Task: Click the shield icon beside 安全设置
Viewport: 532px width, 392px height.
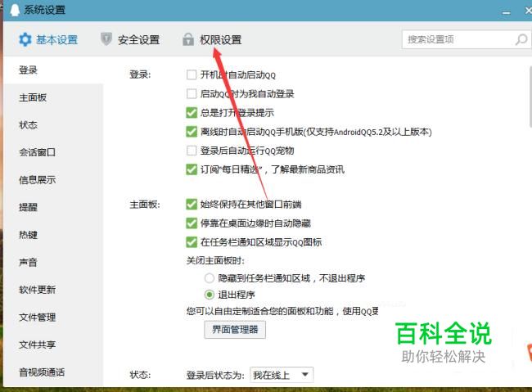Action: [x=106, y=39]
